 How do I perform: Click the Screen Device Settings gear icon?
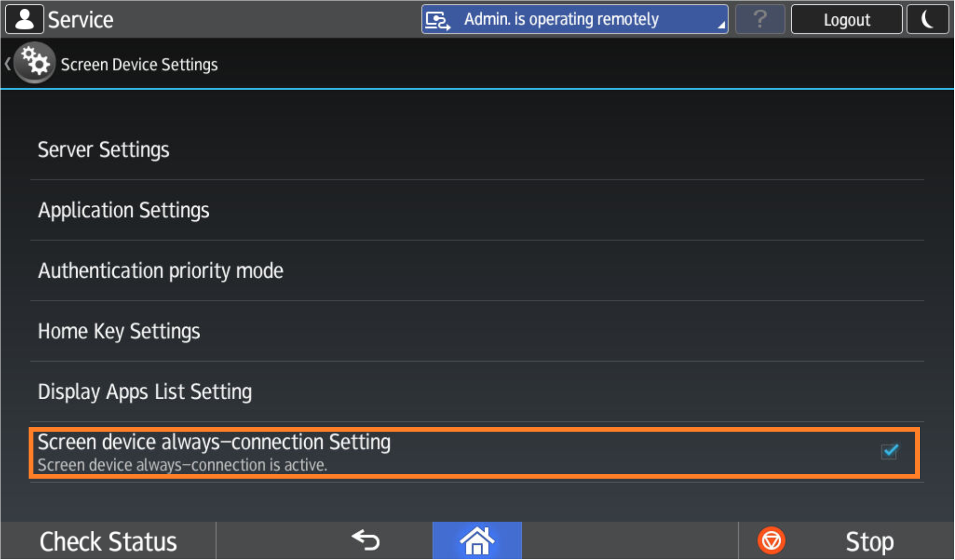[x=34, y=63]
